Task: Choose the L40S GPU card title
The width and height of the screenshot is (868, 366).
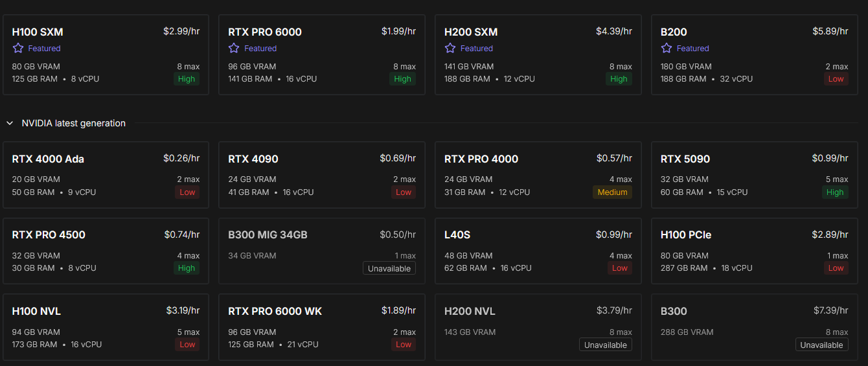Action: pyautogui.click(x=457, y=234)
